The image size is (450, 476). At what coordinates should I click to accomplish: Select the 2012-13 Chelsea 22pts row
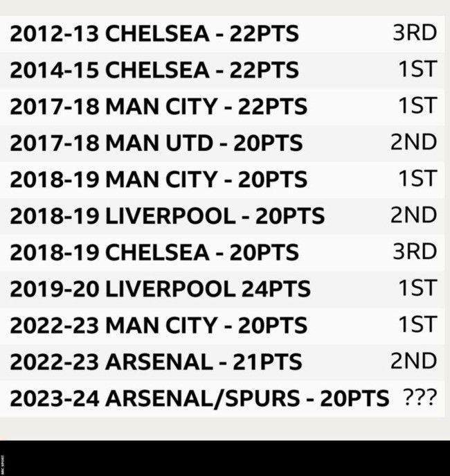point(154,34)
